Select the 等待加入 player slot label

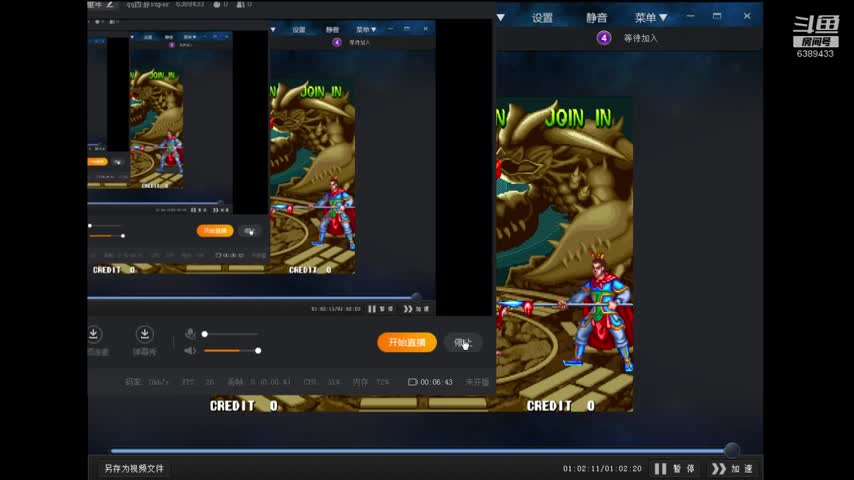(x=640, y=39)
